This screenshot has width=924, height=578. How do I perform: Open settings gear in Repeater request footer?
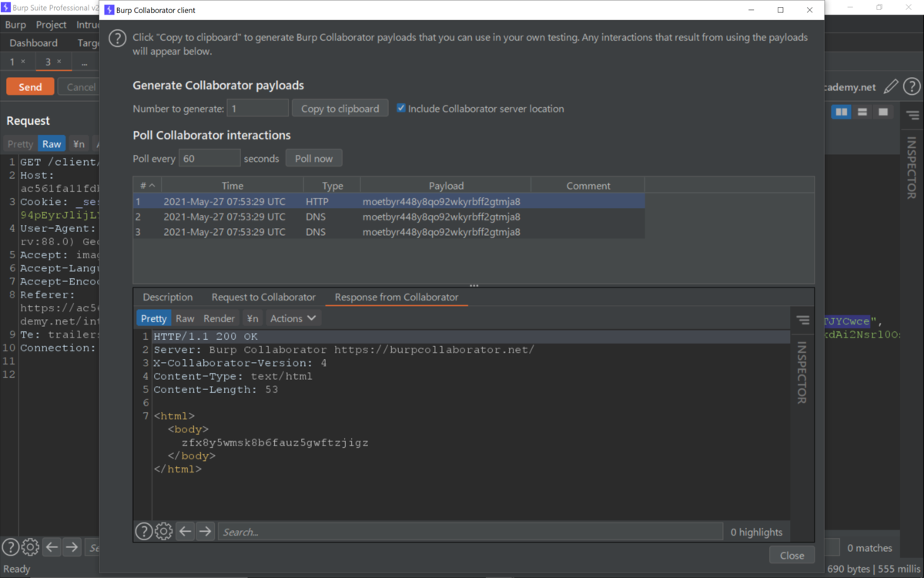point(30,547)
